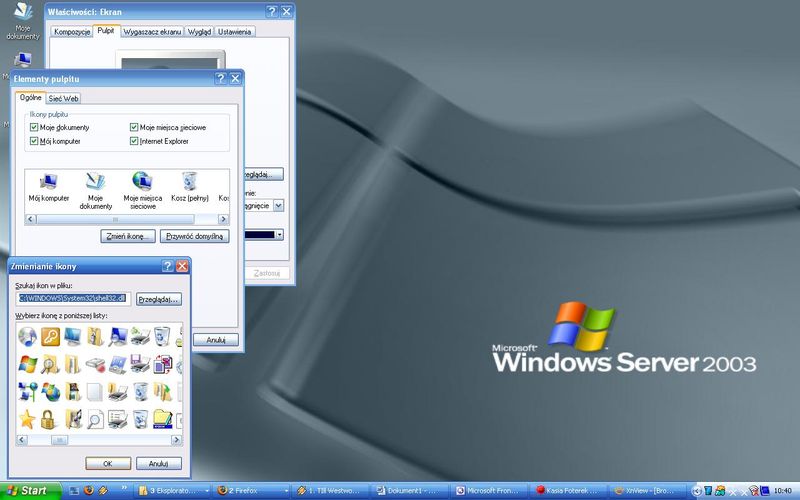Click the Dokument1 taskbar button

(410, 491)
